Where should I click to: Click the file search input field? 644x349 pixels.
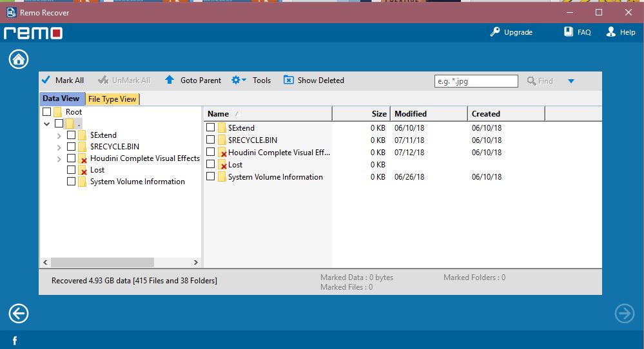476,81
